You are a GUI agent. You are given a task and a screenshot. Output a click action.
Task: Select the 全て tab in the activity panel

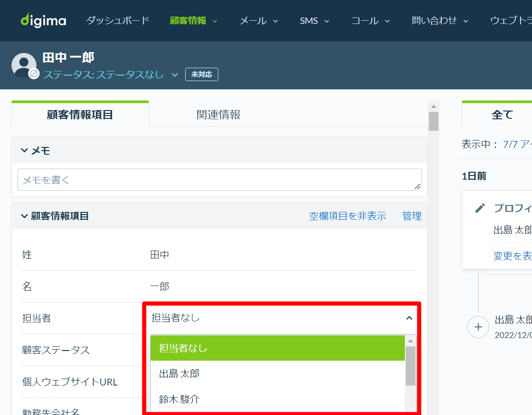pyautogui.click(x=502, y=115)
